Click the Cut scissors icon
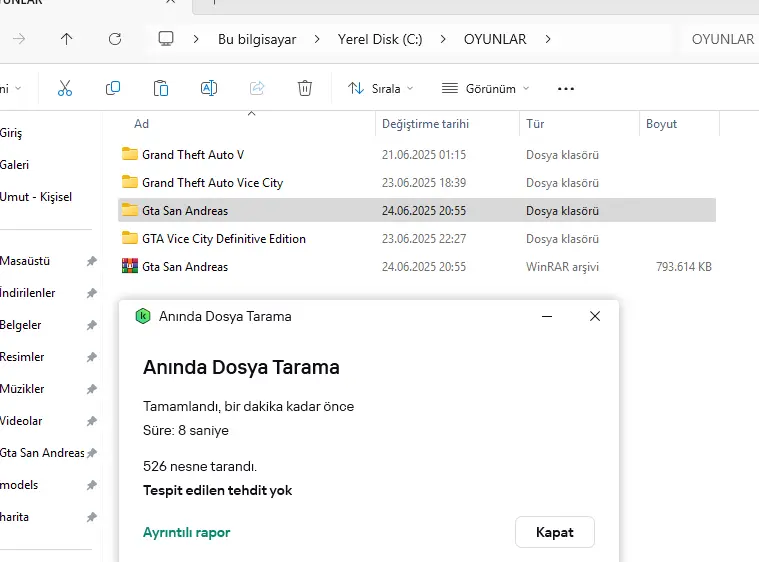759x562 pixels. click(x=65, y=89)
